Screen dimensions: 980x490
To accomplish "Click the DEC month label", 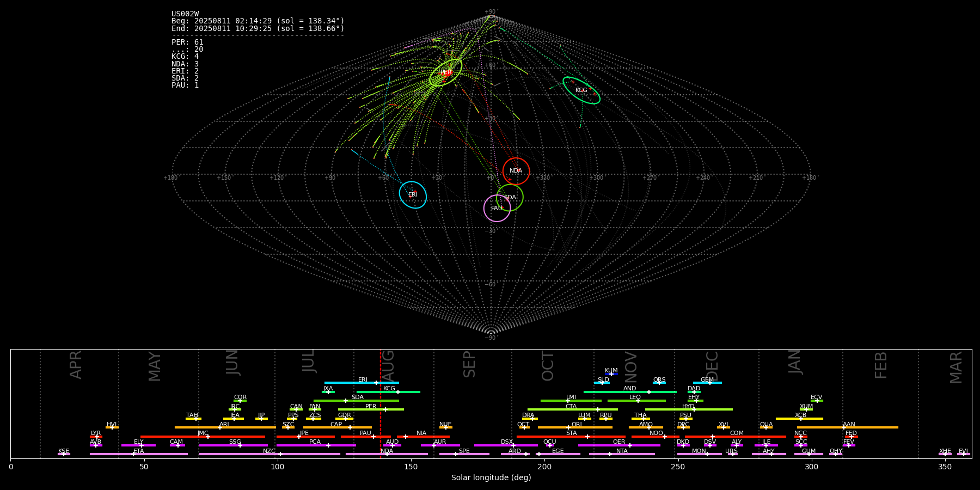I will coord(712,365).
